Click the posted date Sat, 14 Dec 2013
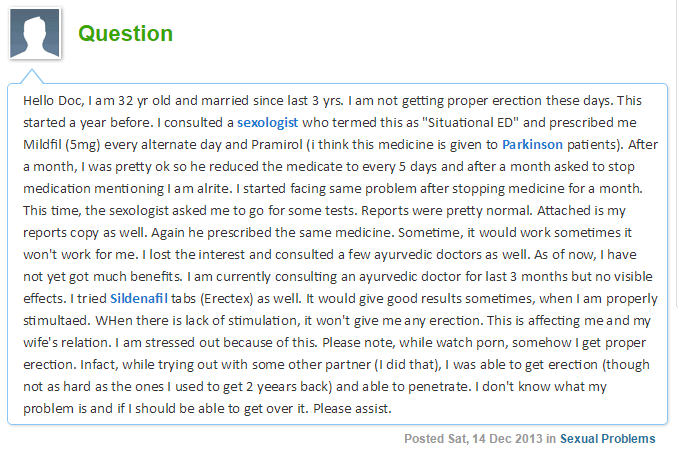Screen dimensions: 678x455 pos(494,438)
